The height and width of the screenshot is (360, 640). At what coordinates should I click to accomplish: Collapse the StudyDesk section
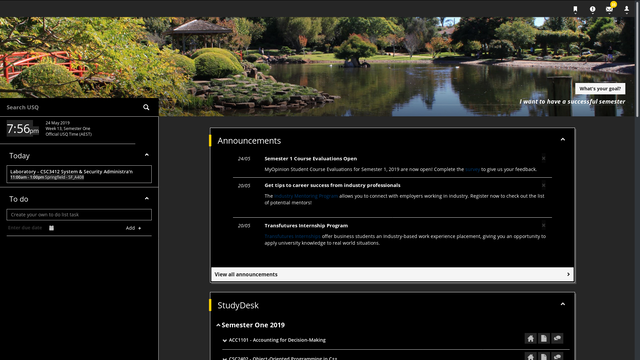pyautogui.click(x=562, y=304)
